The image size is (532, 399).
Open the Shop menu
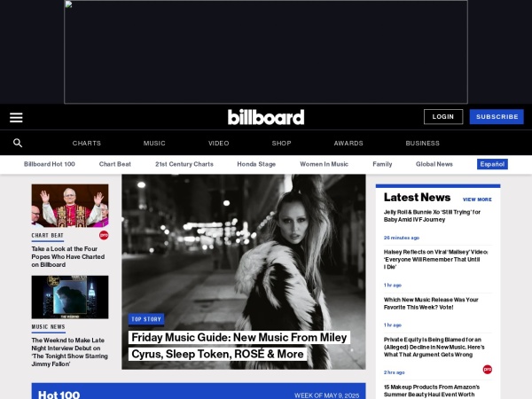click(281, 143)
